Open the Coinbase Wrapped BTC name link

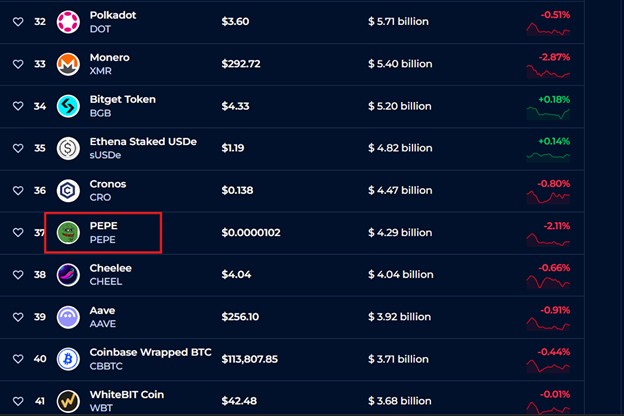pos(150,352)
